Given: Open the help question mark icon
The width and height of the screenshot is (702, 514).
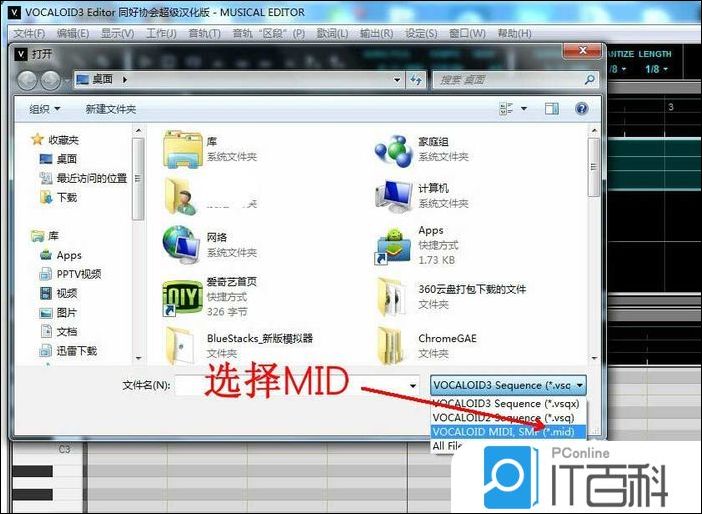Looking at the screenshot, I should [x=581, y=108].
